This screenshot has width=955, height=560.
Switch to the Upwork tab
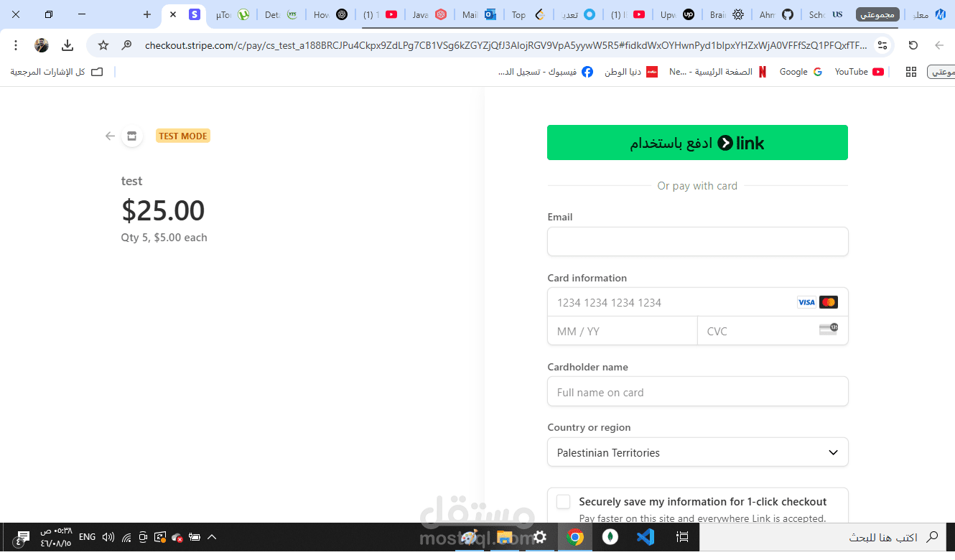click(x=677, y=14)
